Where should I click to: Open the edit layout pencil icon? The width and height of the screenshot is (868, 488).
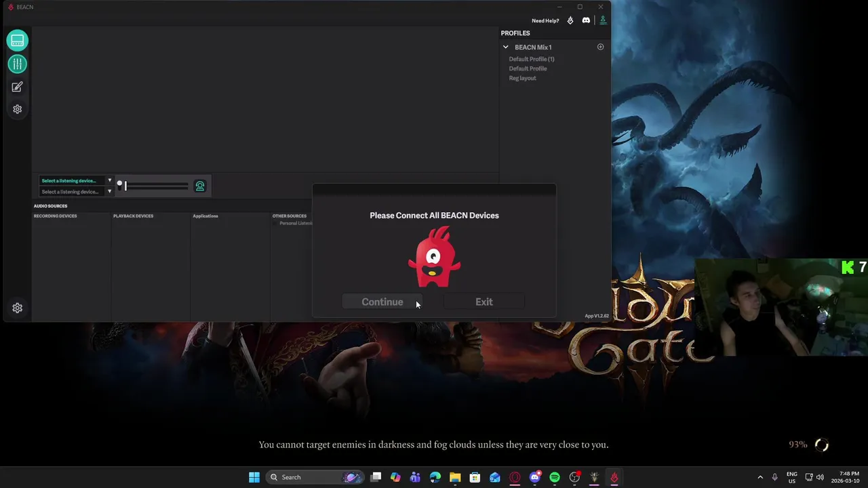[18, 87]
